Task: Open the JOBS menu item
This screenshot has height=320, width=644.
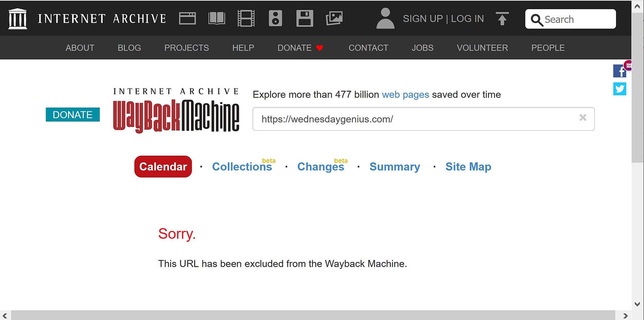Action: tap(423, 48)
